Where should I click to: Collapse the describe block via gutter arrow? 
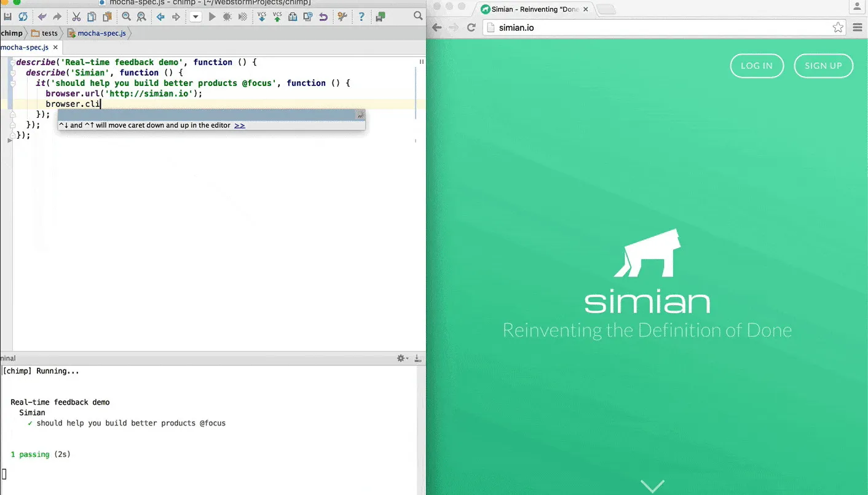(x=12, y=62)
